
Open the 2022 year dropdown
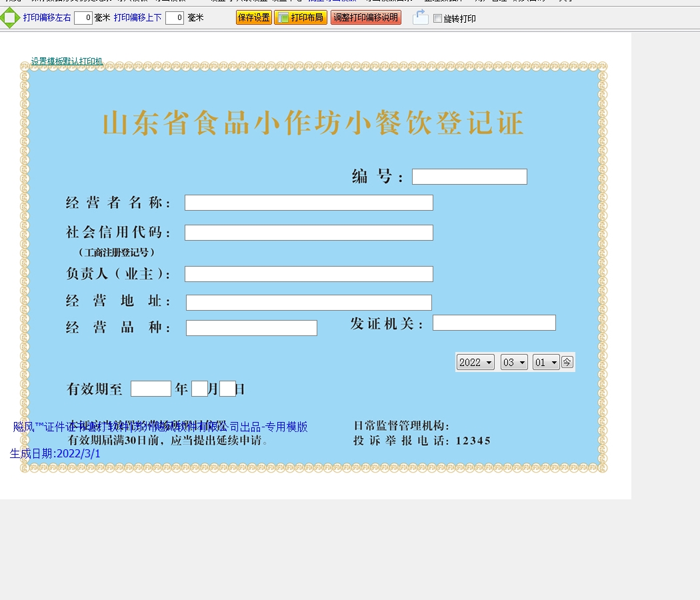pyautogui.click(x=475, y=362)
